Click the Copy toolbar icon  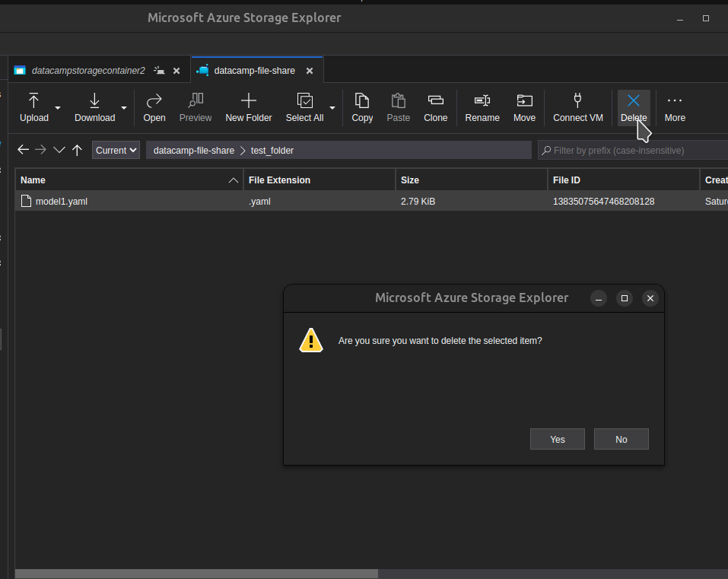(362, 100)
